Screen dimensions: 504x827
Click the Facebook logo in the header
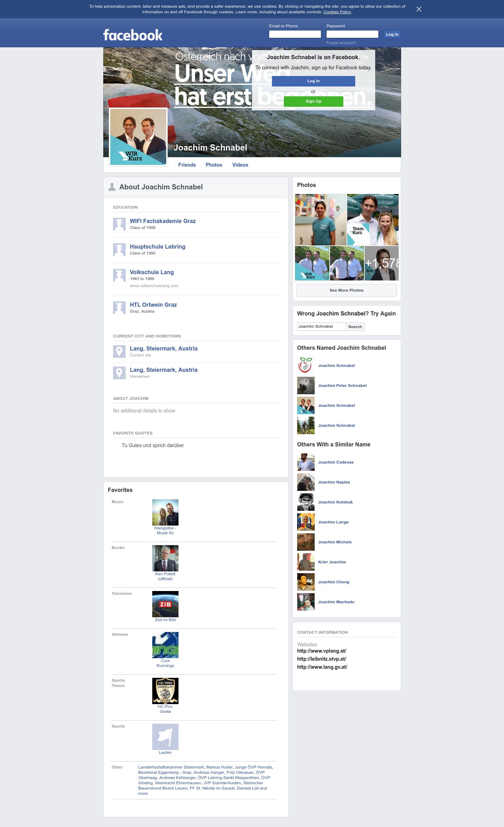pos(133,35)
